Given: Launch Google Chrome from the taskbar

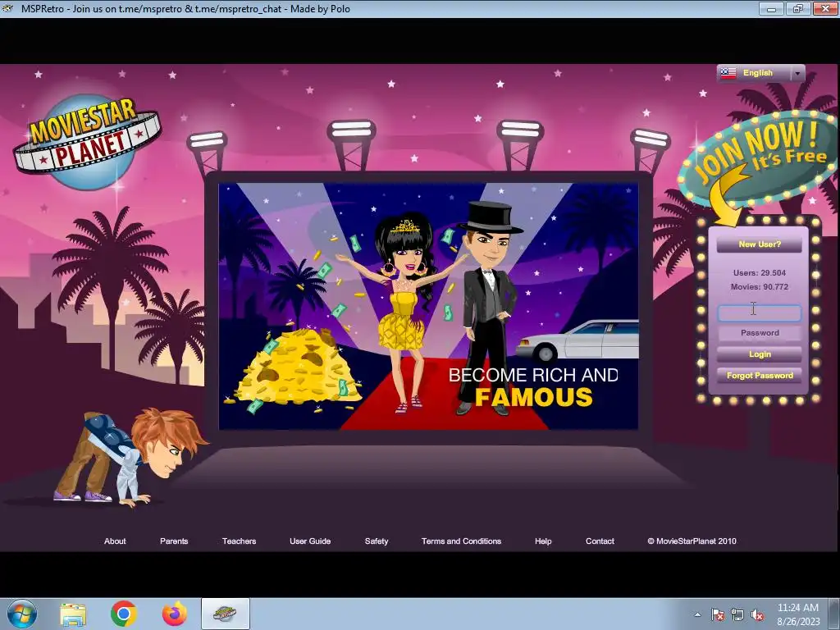Looking at the screenshot, I should (124, 614).
